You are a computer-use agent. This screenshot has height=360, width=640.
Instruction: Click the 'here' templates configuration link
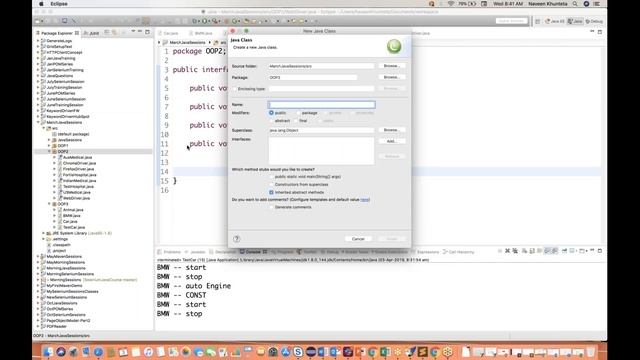365,200
